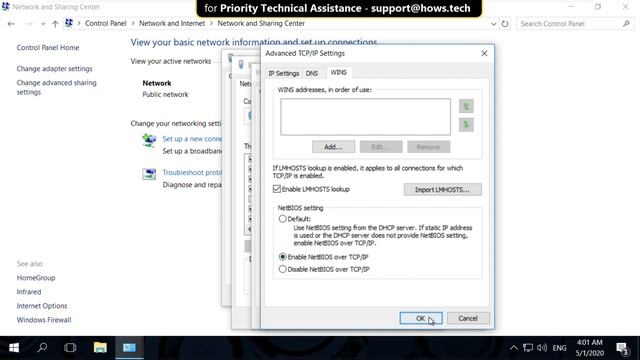The image size is (640, 360).
Task: Open the Windows Start menu
Action: coord(14,347)
